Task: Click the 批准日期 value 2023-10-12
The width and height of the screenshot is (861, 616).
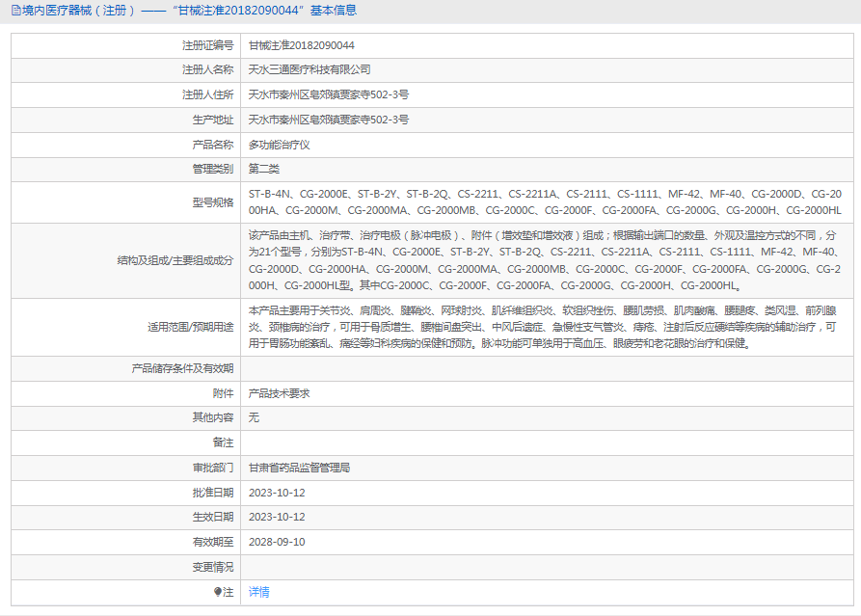Action: [x=277, y=493]
